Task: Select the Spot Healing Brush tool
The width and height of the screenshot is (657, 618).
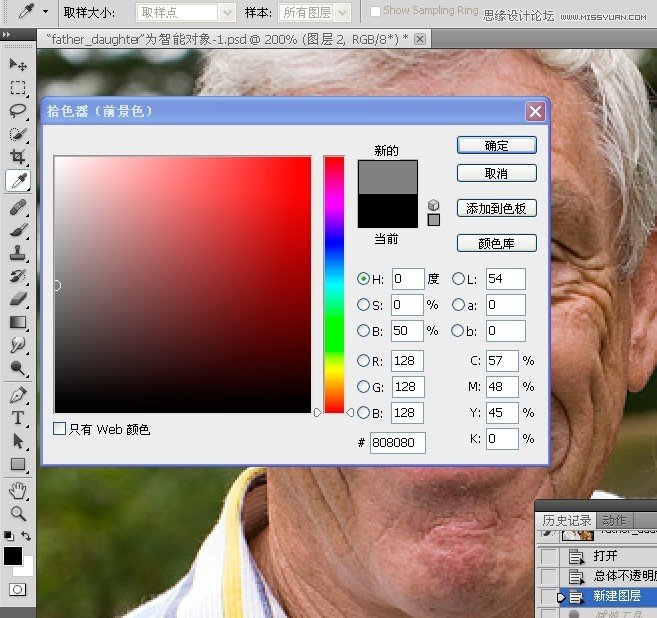Action: click(18, 207)
